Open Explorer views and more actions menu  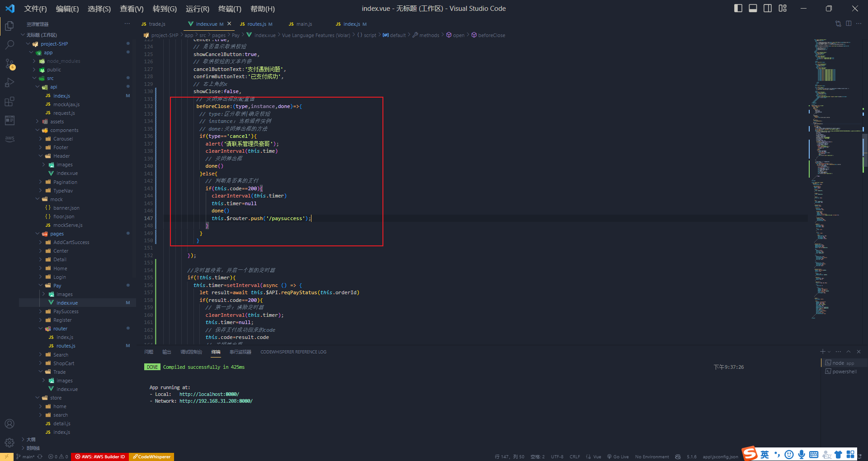(x=127, y=24)
